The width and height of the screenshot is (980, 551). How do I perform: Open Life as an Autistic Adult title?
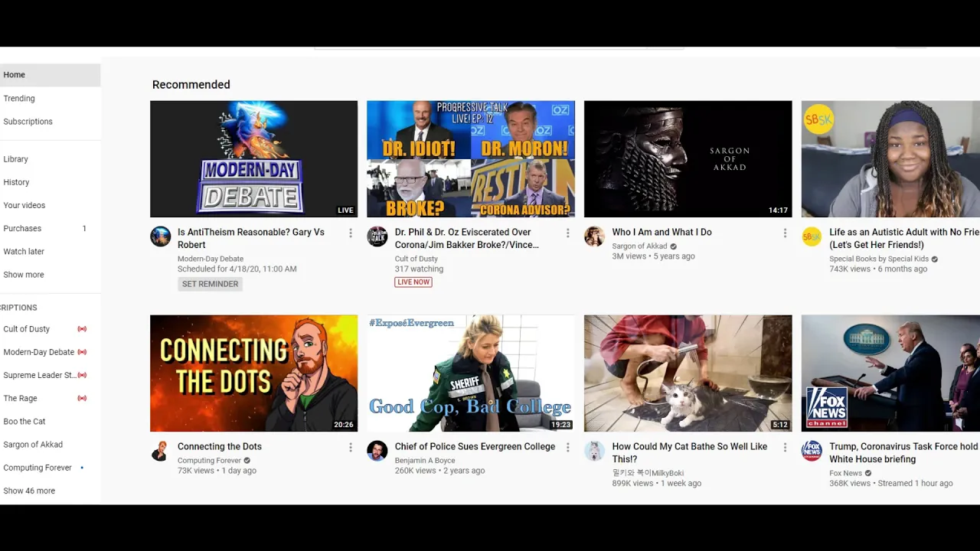(x=904, y=239)
